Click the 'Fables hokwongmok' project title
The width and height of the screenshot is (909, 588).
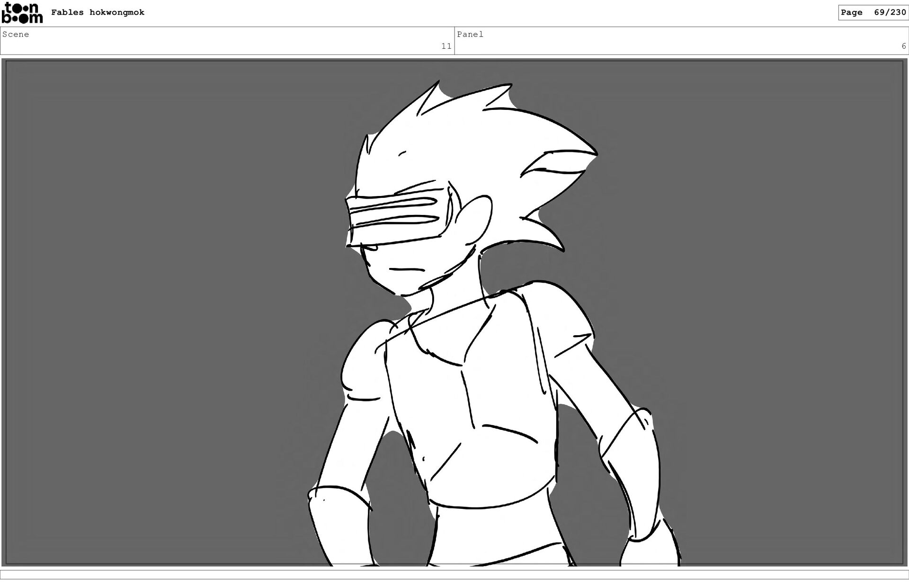(98, 12)
